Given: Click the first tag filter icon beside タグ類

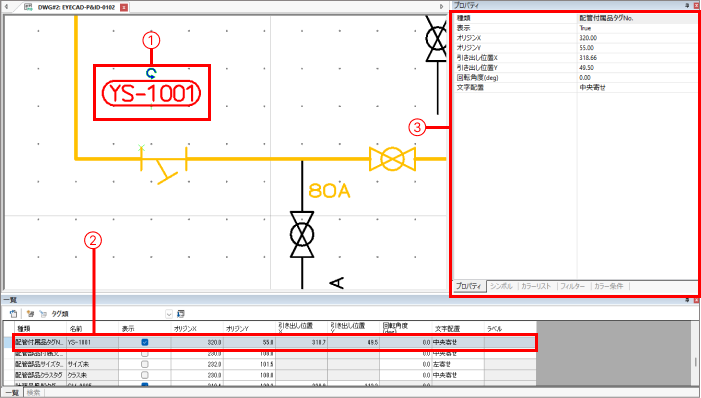Looking at the screenshot, I should (x=30, y=314).
